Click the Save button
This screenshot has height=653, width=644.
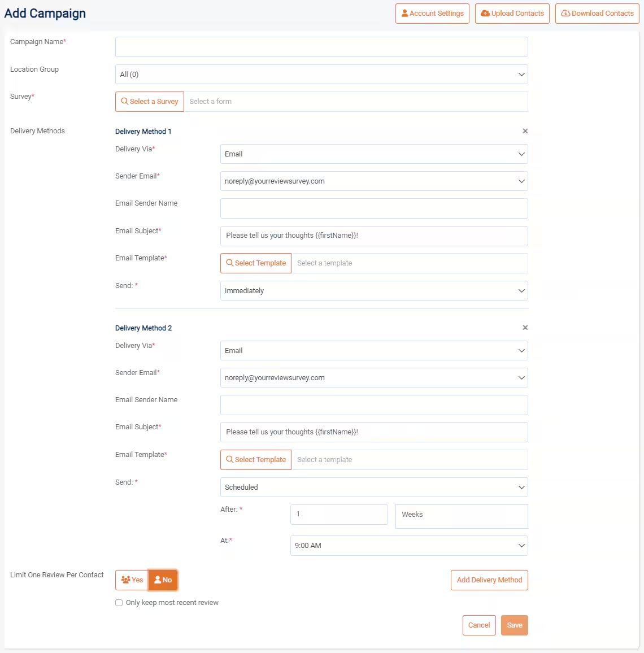[x=514, y=625]
